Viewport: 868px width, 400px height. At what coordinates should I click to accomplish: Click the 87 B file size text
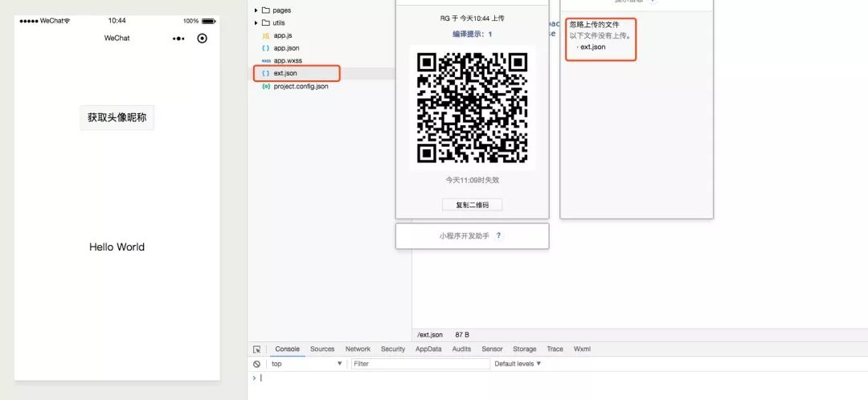462,335
